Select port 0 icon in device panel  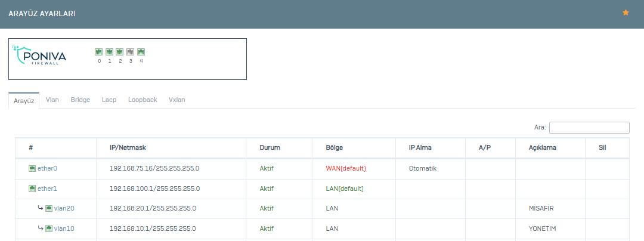99,52
